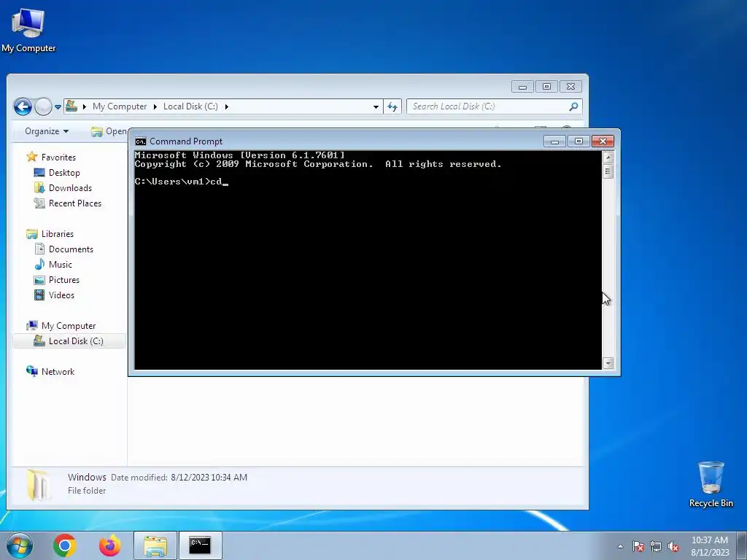Click the Network globe icon
The width and height of the screenshot is (747, 560).
click(32, 371)
